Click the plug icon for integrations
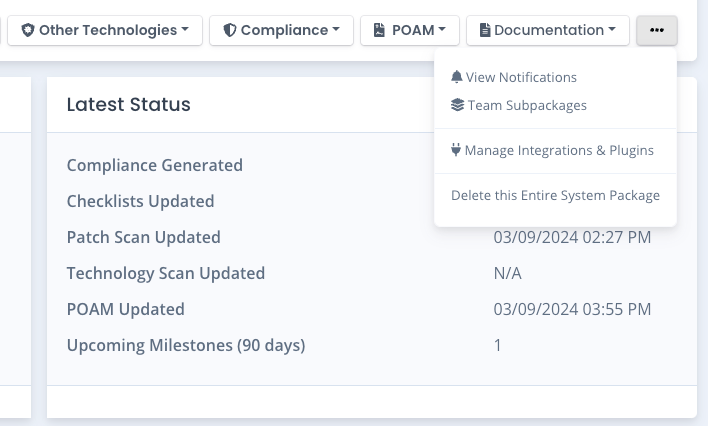The width and height of the screenshot is (708, 426). pyautogui.click(x=456, y=150)
